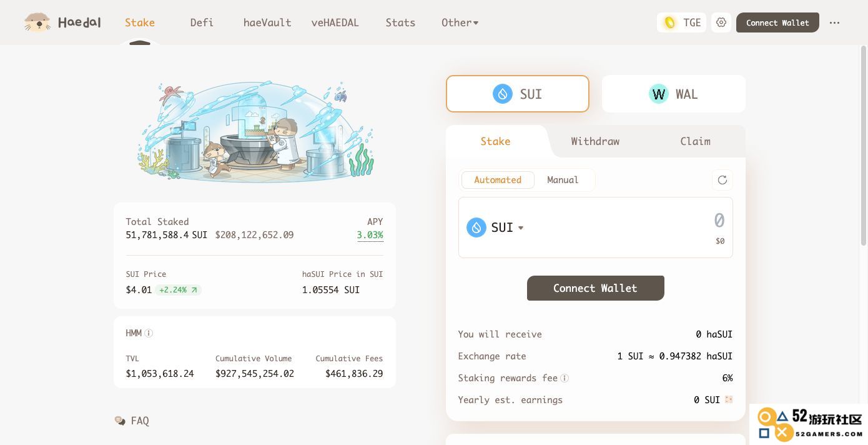Select the WAL token option
This screenshot has height=445, width=868.
(x=673, y=94)
